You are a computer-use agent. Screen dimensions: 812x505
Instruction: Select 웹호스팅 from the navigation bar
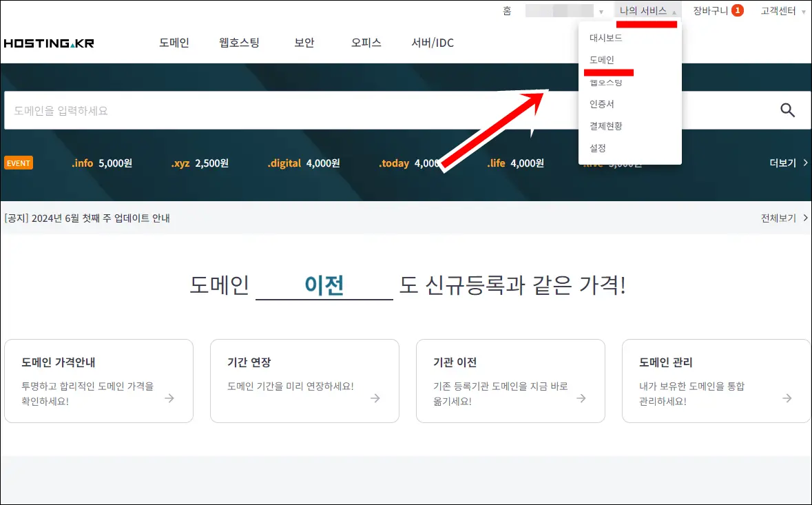click(240, 42)
